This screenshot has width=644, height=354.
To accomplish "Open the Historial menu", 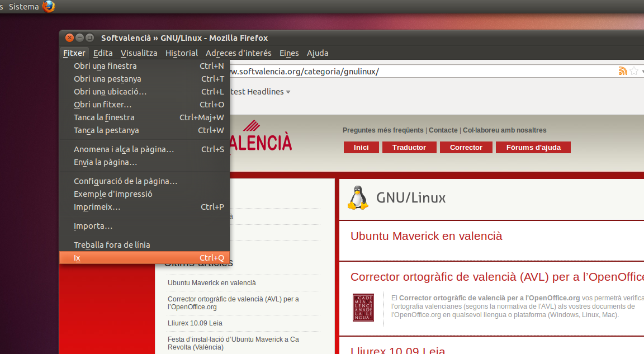I will pyautogui.click(x=182, y=53).
